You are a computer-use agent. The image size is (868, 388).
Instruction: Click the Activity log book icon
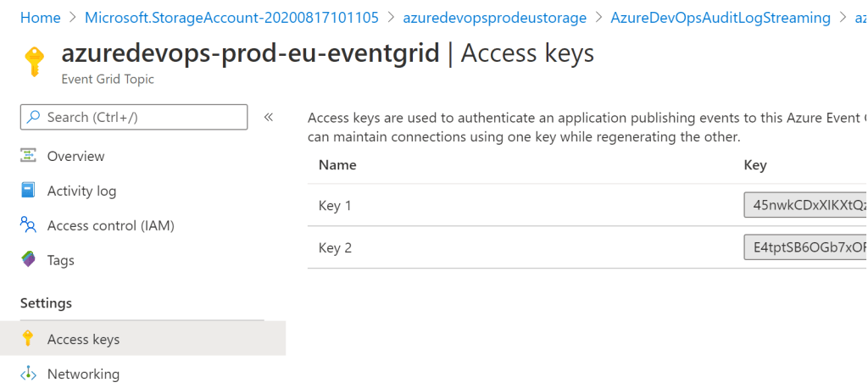(29, 191)
